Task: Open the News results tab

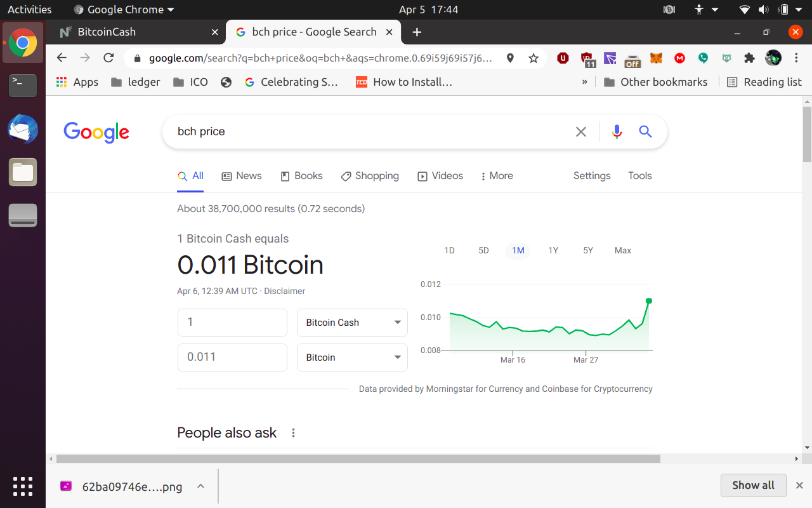Action: tap(242, 176)
